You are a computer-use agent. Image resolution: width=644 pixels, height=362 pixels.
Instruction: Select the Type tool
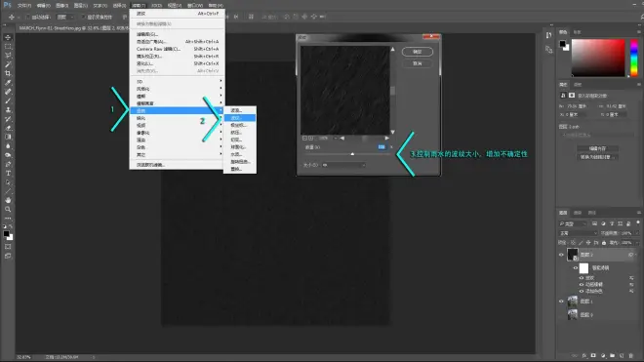(8, 173)
